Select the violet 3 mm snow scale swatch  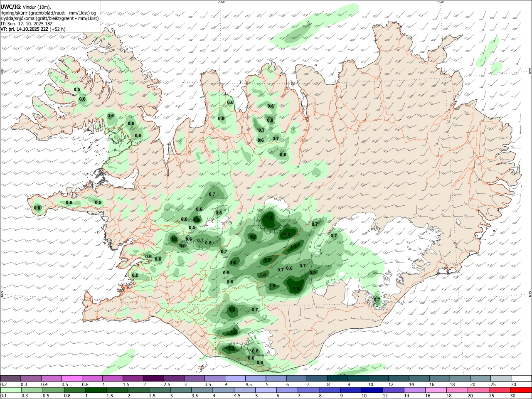tap(195, 379)
